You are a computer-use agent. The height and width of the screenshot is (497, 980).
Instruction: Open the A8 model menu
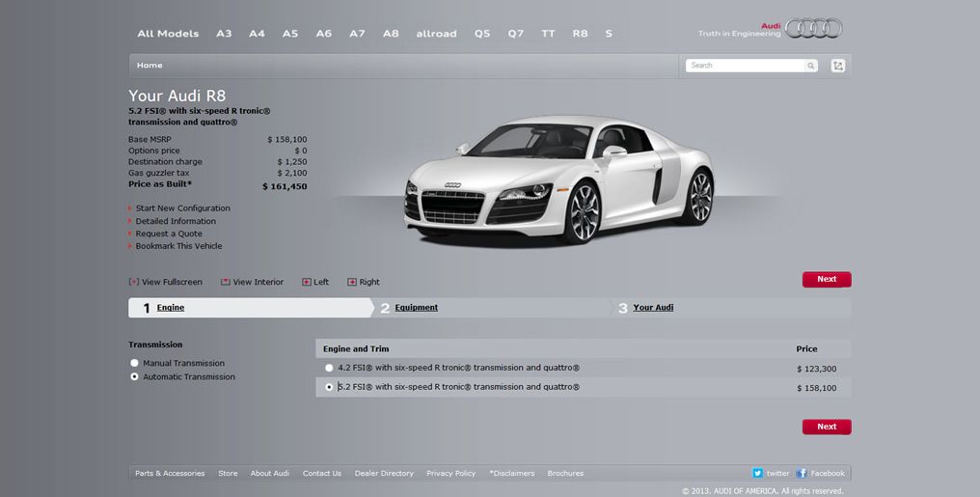pyautogui.click(x=391, y=34)
